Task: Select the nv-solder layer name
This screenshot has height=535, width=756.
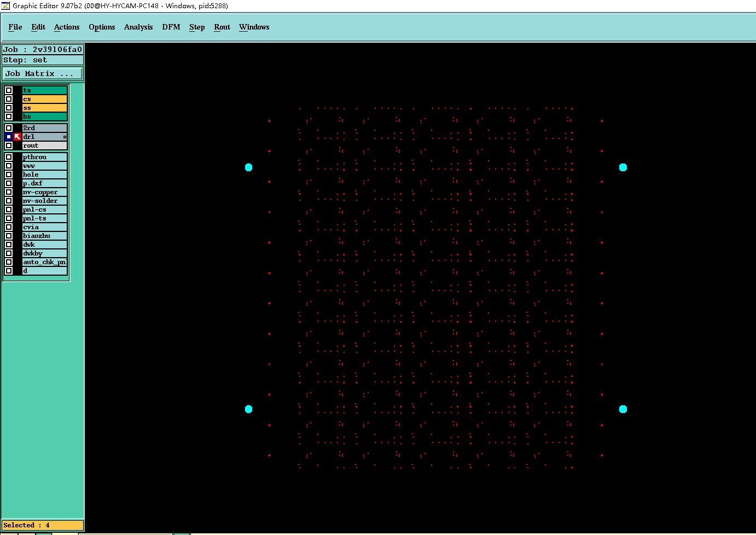Action: [x=45, y=201]
